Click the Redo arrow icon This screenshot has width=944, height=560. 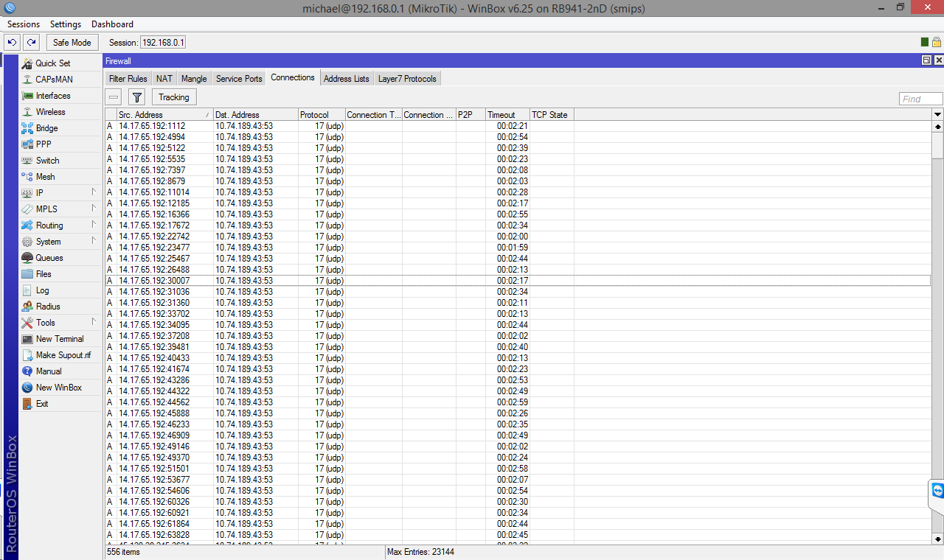pyautogui.click(x=31, y=43)
